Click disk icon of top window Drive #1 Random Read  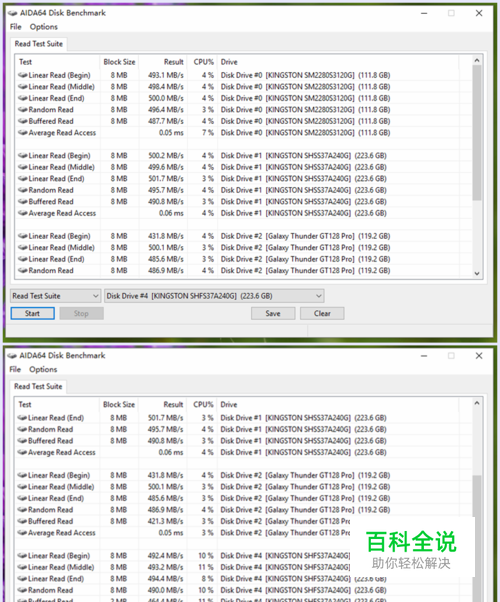coord(23,190)
